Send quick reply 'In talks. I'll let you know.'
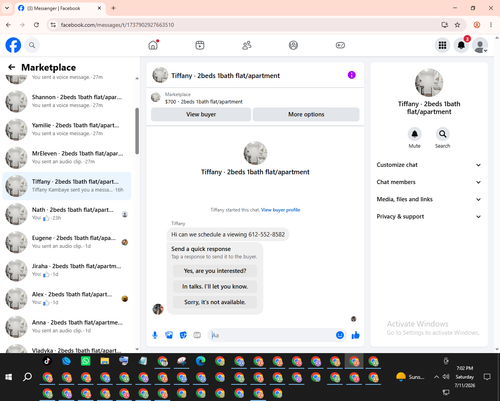Image resolution: width=500 pixels, height=401 pixels. tap(215, 286)
